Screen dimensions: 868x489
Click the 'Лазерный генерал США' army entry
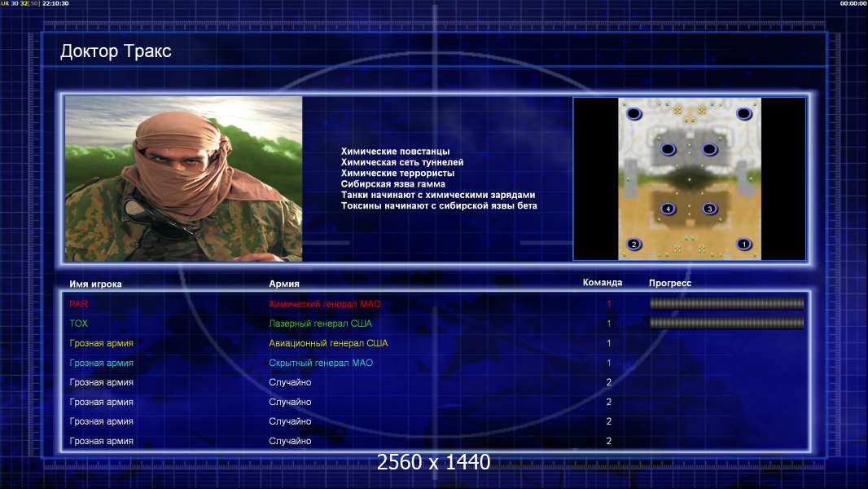point(321,324)
